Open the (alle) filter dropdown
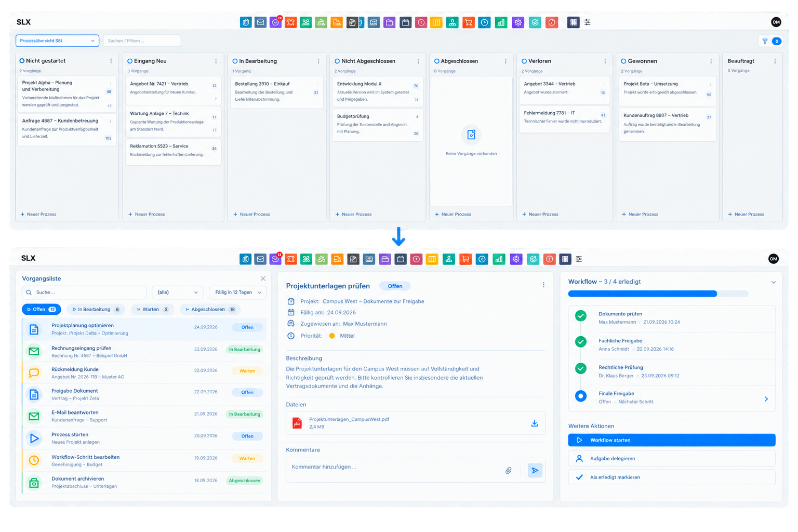The image size is (798, 532). click(177, 292)
